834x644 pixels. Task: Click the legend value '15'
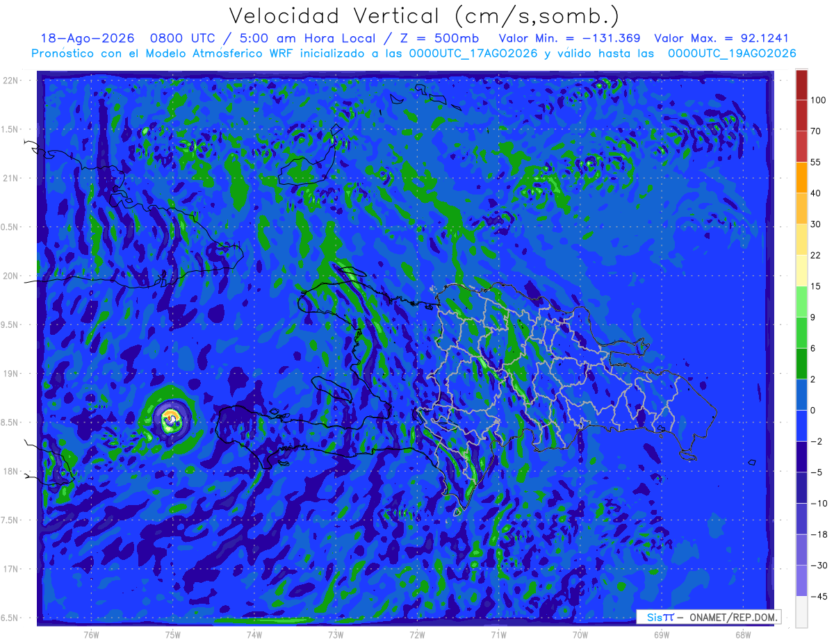coord(816,286)
